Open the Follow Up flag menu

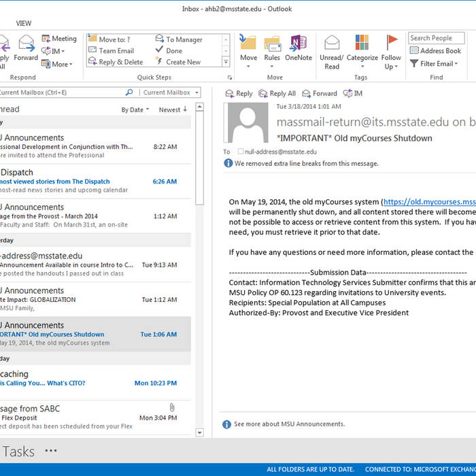pos(391,52)
